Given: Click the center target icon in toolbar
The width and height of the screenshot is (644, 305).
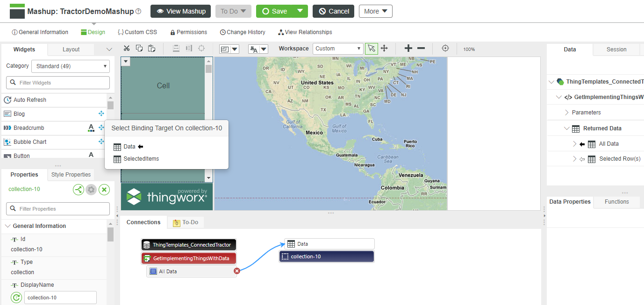Looking at the screenshot, I should point(445,48).
